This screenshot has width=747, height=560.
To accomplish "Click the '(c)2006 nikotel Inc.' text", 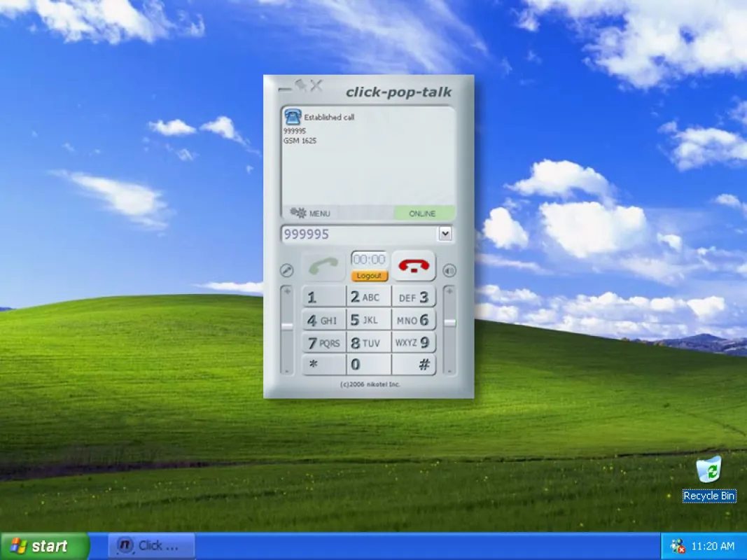I will 370,384.
